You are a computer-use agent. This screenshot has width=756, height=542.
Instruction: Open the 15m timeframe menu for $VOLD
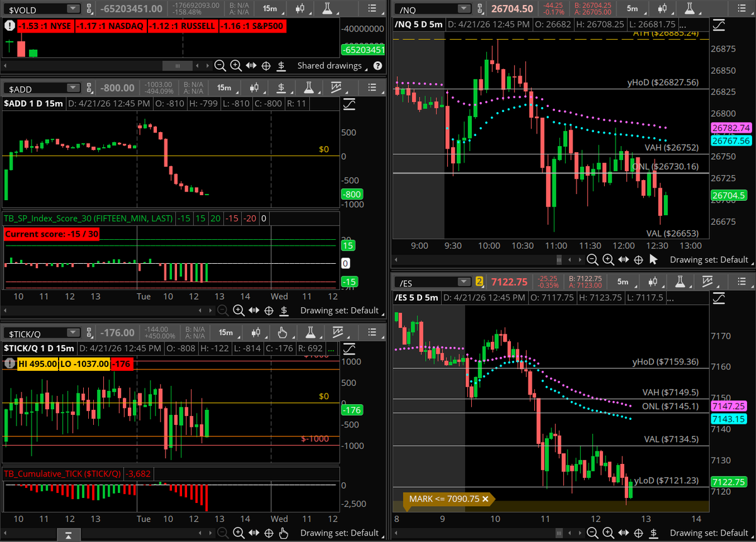[x=269, y=8]
